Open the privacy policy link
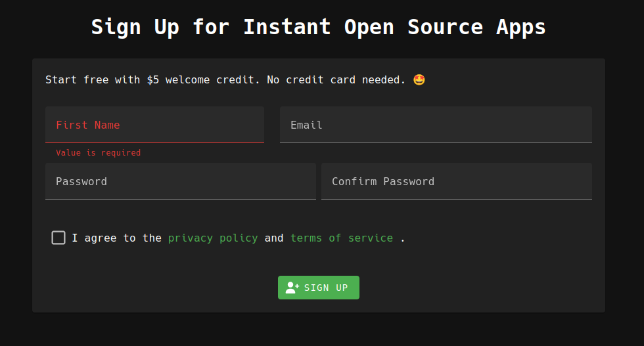 pos(213,238)
